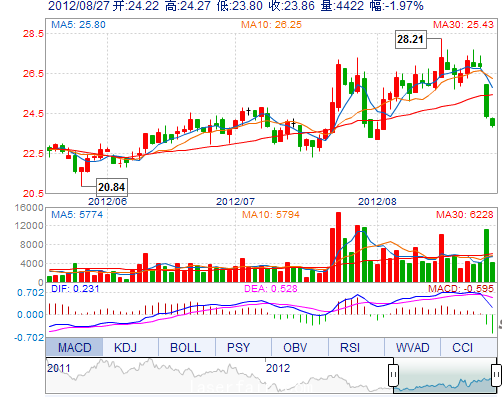Click the MA30: 25.43 price legend
Viewport: 502px width, 397px height.
[463, 25]
